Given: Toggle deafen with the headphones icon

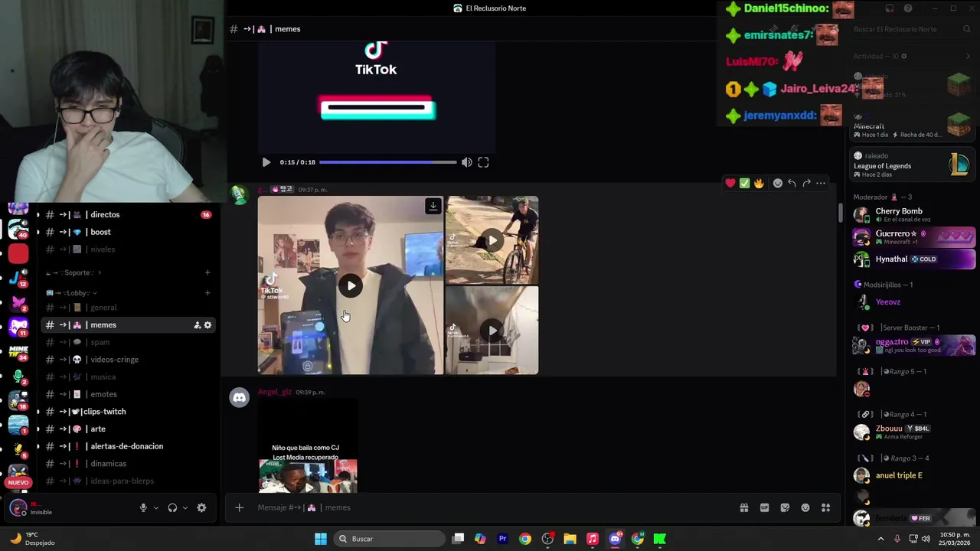Looking at the screenshot, I should click(x=172, y=507).
